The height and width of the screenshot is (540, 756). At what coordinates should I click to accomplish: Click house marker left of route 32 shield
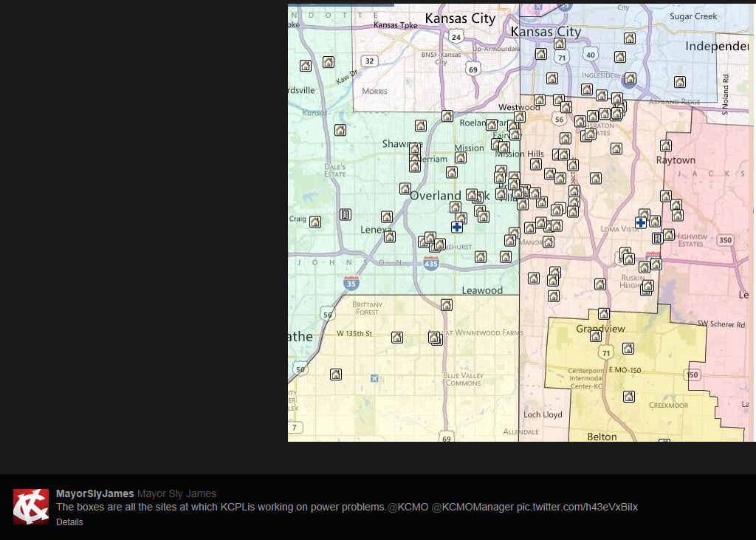point(329,62)
